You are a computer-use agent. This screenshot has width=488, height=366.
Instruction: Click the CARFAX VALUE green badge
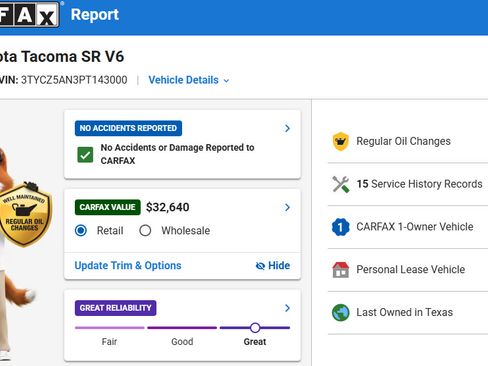(108, 207)
